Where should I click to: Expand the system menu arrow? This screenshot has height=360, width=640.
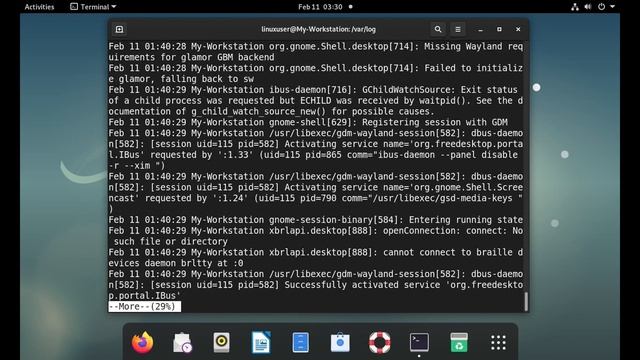[612, 7]
